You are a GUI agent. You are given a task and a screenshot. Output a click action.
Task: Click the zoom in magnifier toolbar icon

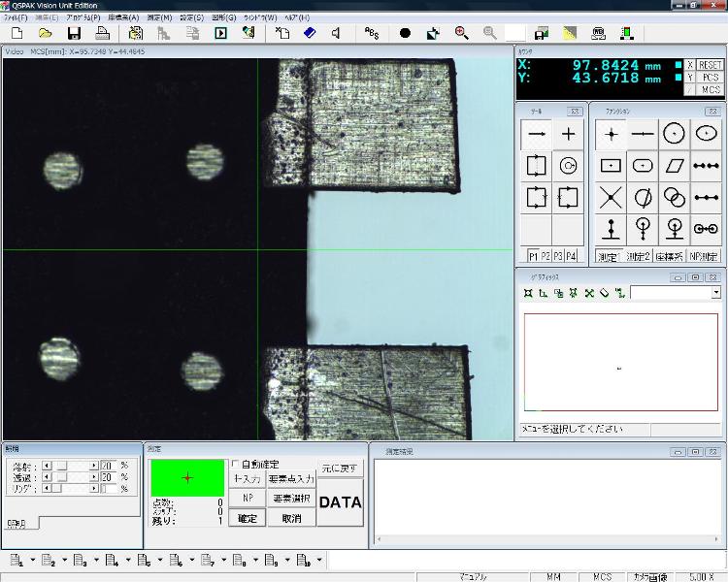[461, 33]
